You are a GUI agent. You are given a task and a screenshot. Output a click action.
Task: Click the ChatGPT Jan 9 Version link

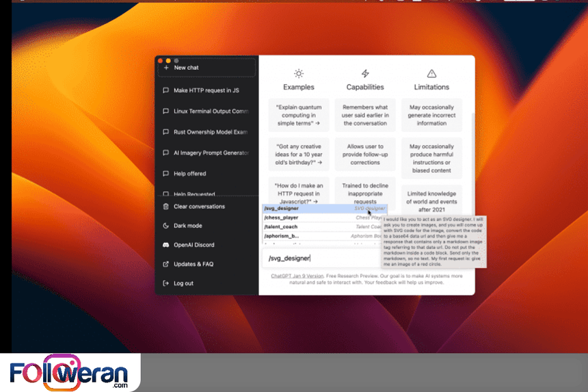tap(297, 276)
